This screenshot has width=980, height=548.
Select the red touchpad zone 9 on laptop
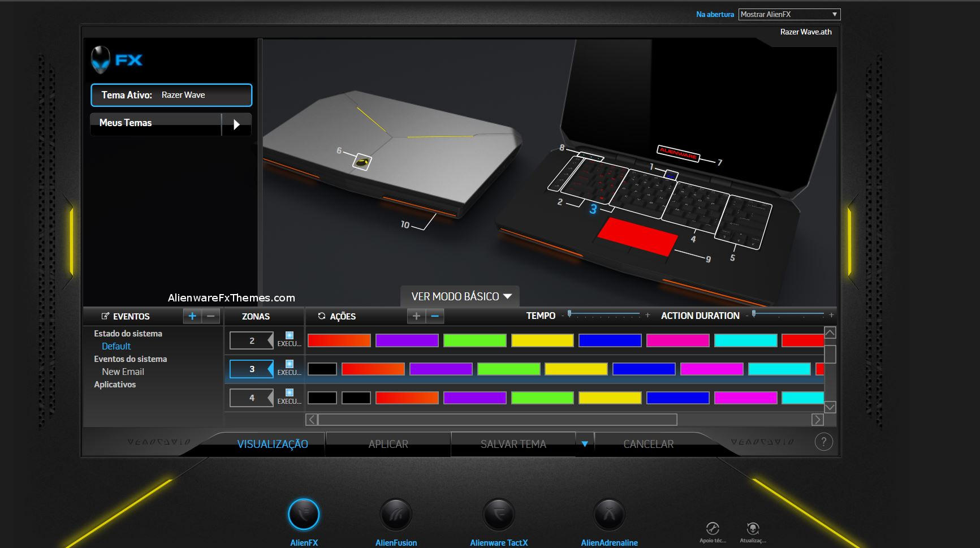pos(637,236)
